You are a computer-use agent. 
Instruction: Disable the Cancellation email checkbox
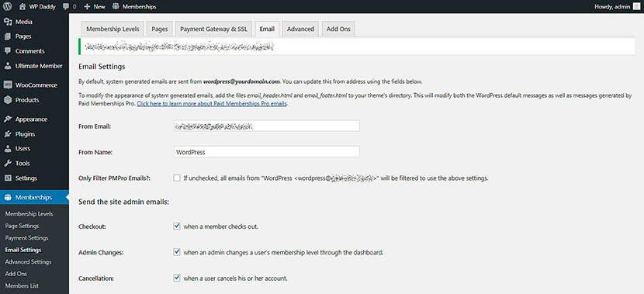[177, 278]
